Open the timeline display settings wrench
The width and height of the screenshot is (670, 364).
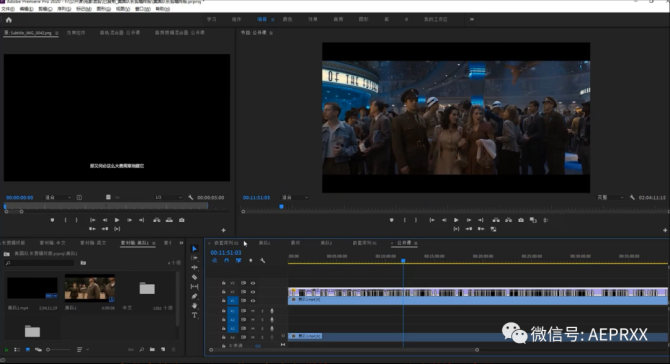click(x=263, y=260)
